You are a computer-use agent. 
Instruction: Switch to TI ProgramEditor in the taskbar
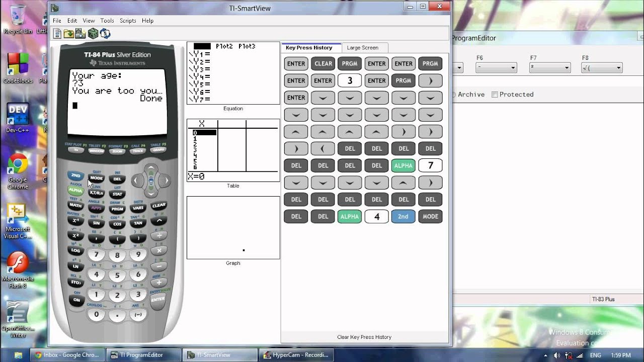tap(144, 355)
